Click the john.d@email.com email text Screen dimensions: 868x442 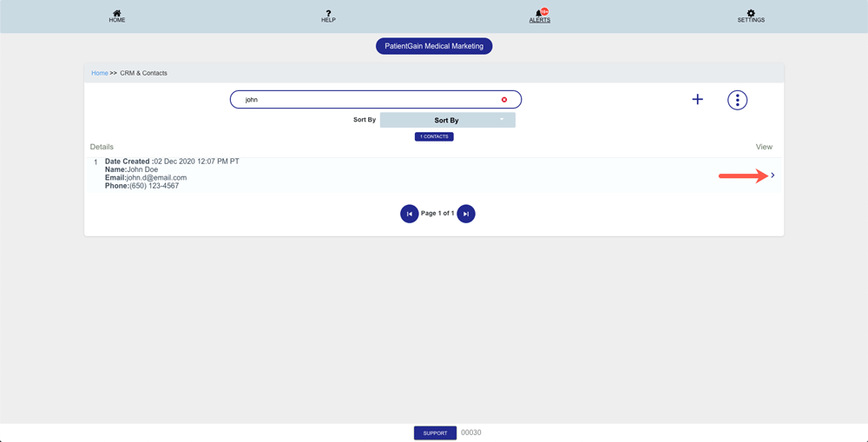tap(156, 178)
